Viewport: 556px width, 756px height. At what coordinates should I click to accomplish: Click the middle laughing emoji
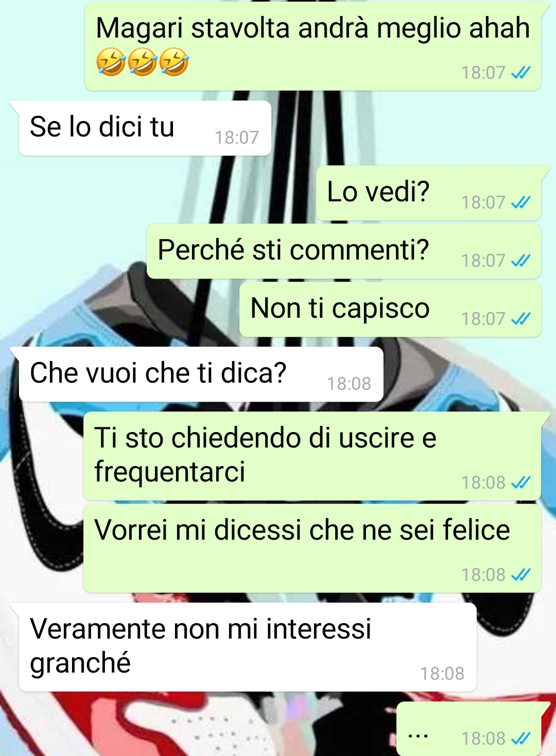click(x=142, y=62)
